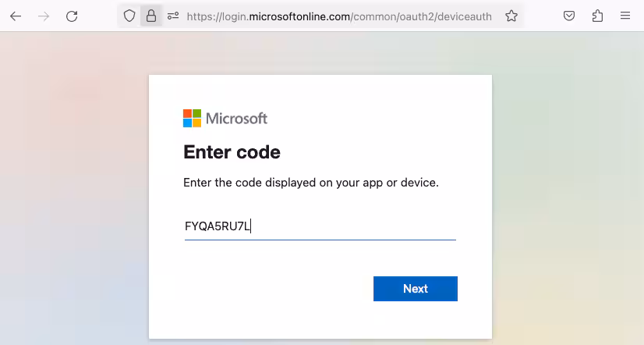The image size is (644, 345).
Task: Click the forward navigation arrow
Action: click(x=44, y=16)
